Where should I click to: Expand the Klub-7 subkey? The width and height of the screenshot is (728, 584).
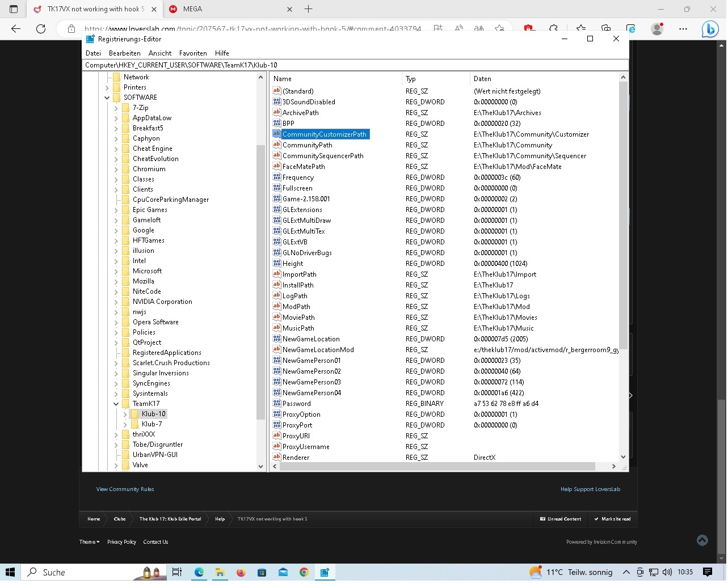tap(125, 424)
